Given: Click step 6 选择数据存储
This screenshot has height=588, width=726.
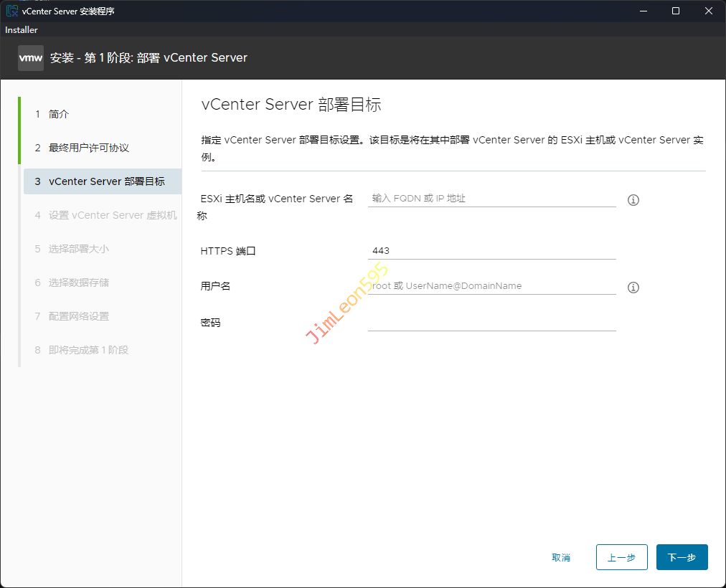Looking at the screenshot, I should (78, 283).
